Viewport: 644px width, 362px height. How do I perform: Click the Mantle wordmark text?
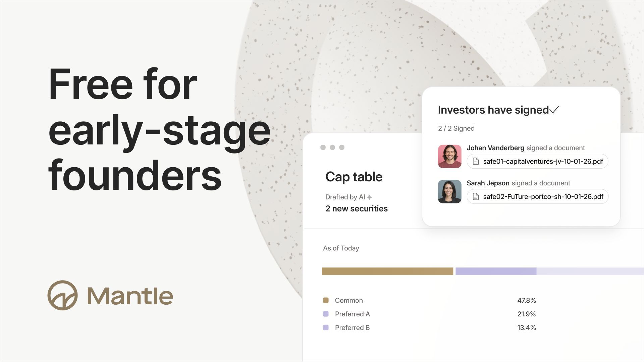[130, 296]
